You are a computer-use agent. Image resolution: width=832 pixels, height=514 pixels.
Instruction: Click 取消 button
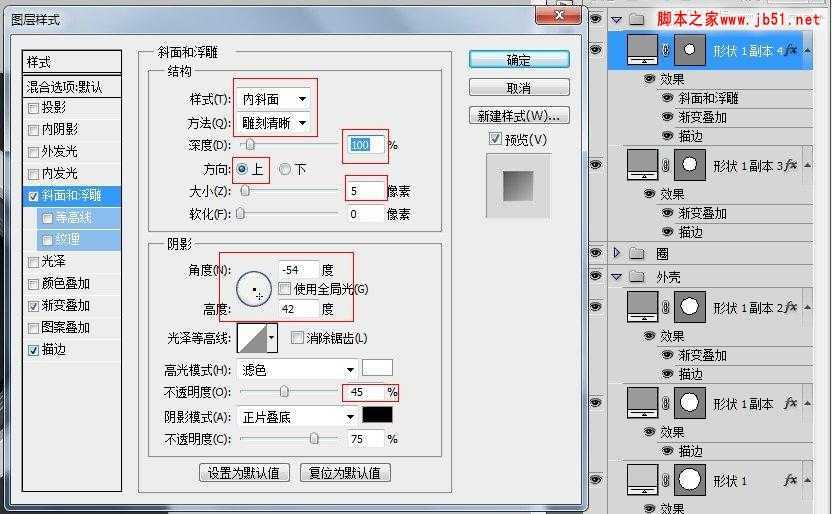(519, 87)
